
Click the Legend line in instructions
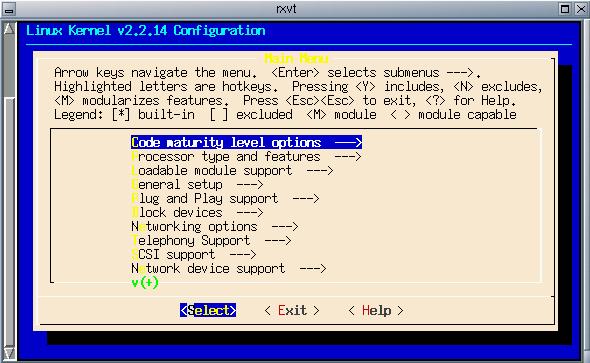[x=285, y=115]
